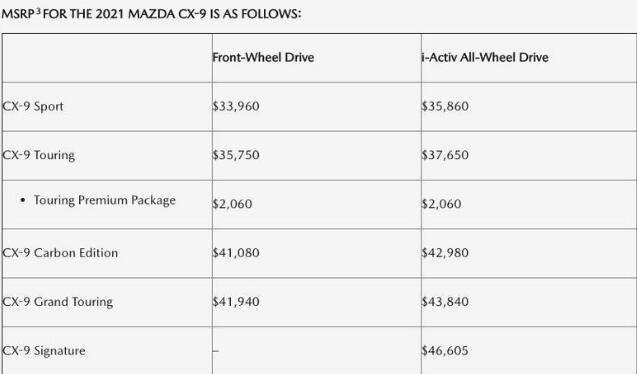Click the $35,860 Sport all-wheel price
Viewport: 637px width, 374px height.
coord(445,106)
